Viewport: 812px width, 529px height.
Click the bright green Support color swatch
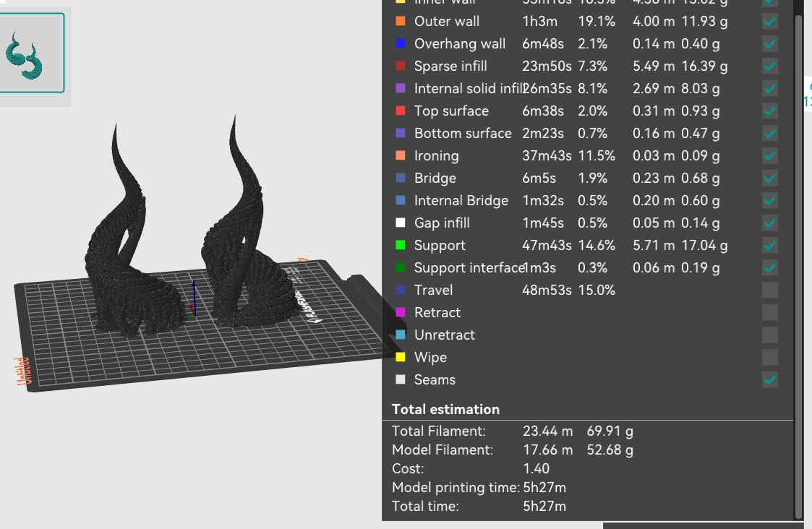(x=401, y=246)
